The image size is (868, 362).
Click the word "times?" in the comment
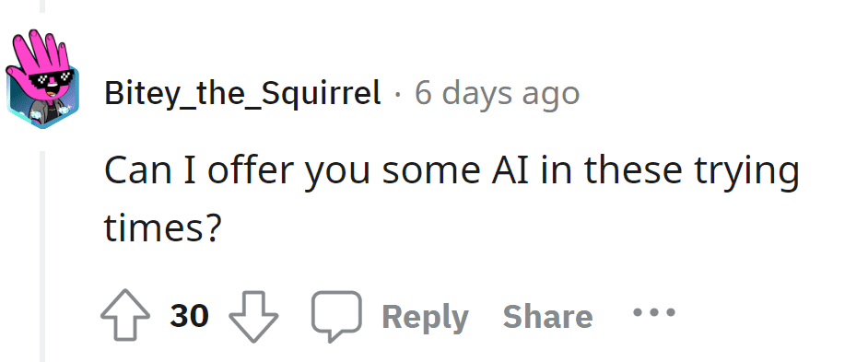(x=163, y=227)
